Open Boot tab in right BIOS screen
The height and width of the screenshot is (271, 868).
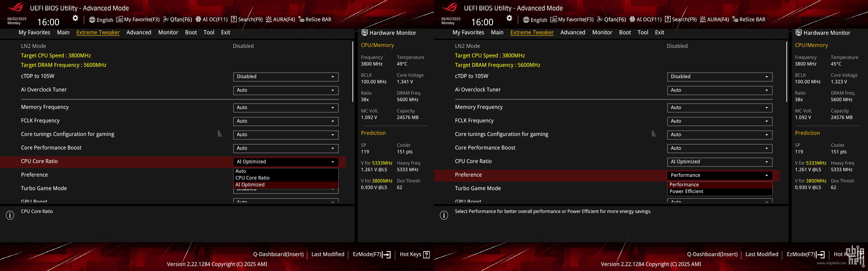(625, 32)
